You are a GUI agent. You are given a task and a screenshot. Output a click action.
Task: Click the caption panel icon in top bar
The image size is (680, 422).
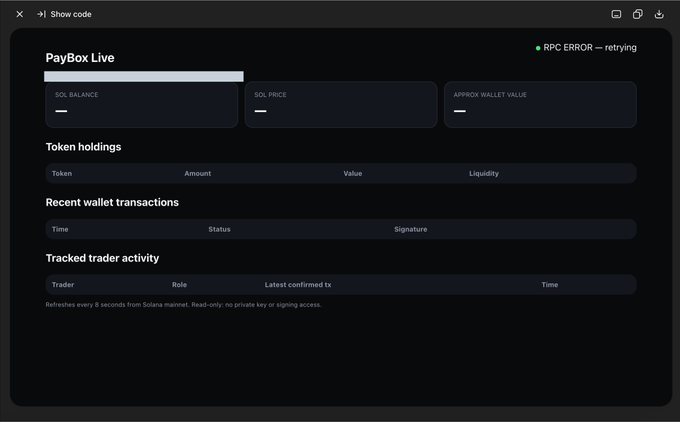[x=616, y=14]
